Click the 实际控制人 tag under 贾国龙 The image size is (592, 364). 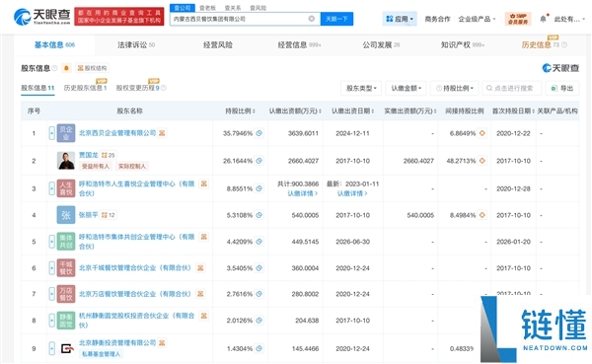coord(132,166)
